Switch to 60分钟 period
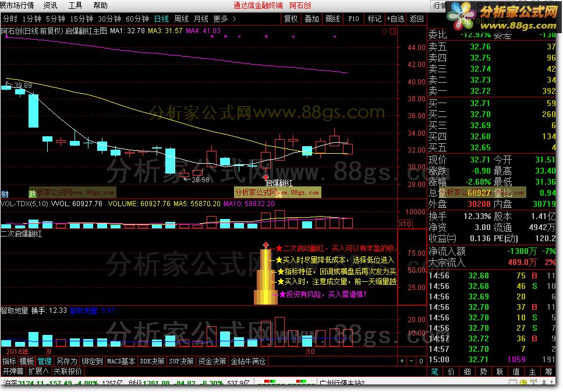Viewport: 563px width, 392px height. [137, 19]
